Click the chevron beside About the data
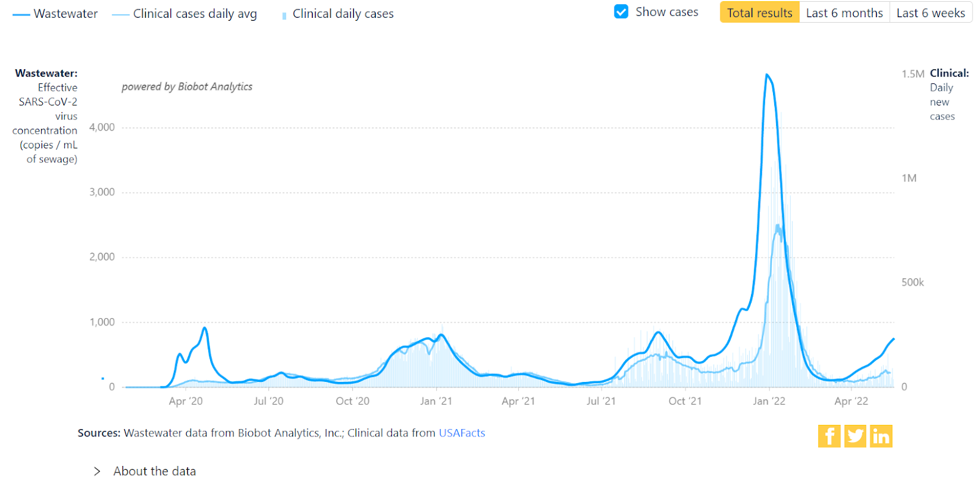Viewport: 980px width, 488px height. click(x=97, y=471)
